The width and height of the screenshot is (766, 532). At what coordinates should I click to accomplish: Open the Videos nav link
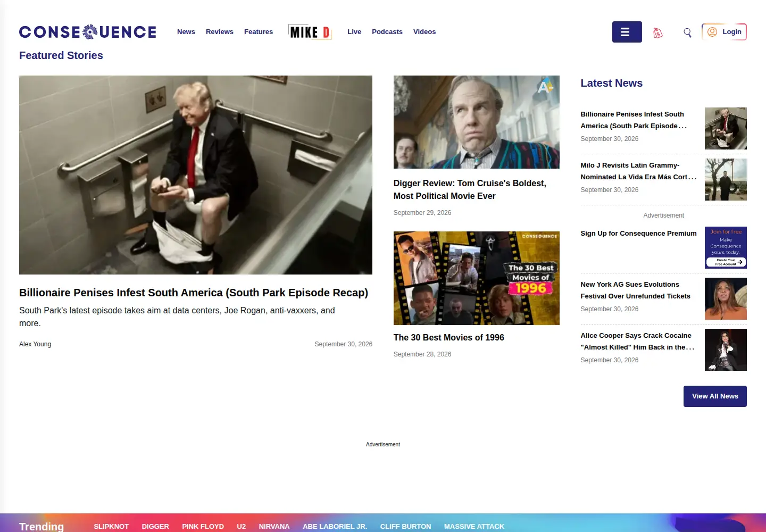point(424,32)
